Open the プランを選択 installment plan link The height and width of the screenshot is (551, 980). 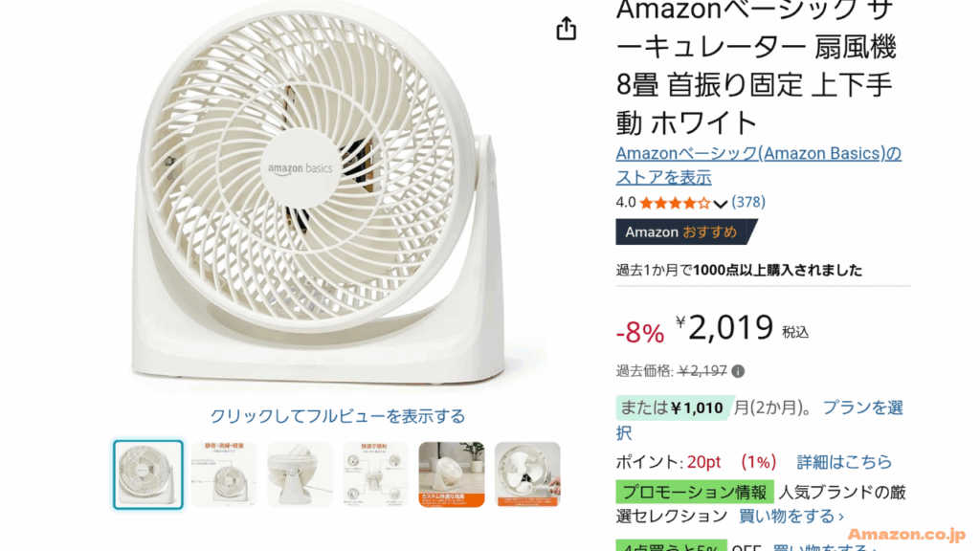click(862, 408)
